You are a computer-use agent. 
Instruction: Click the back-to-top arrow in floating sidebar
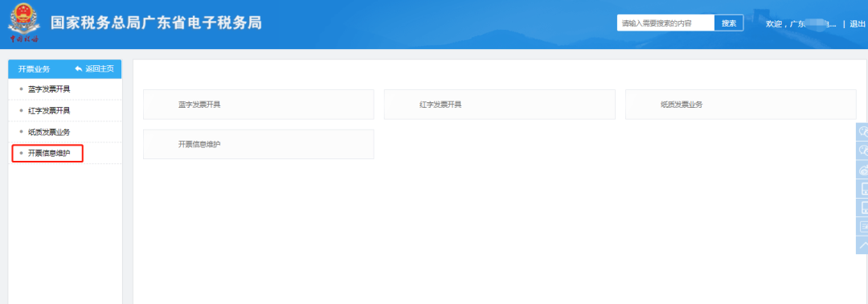point(862,245)
